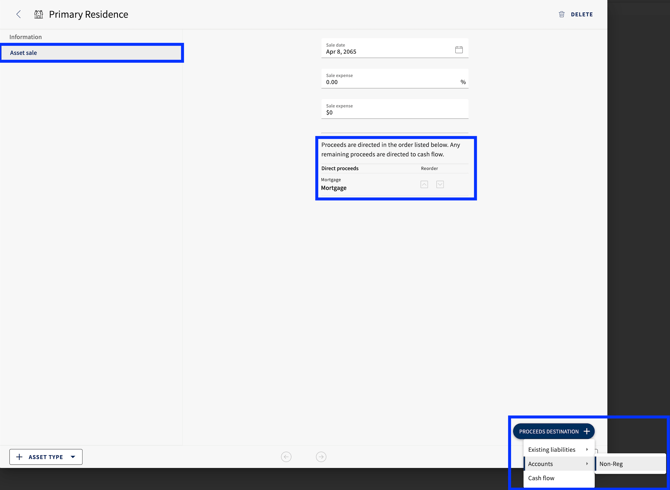Click the Primary Residence title
Screen dimensions: 670x490
(88, 15)
